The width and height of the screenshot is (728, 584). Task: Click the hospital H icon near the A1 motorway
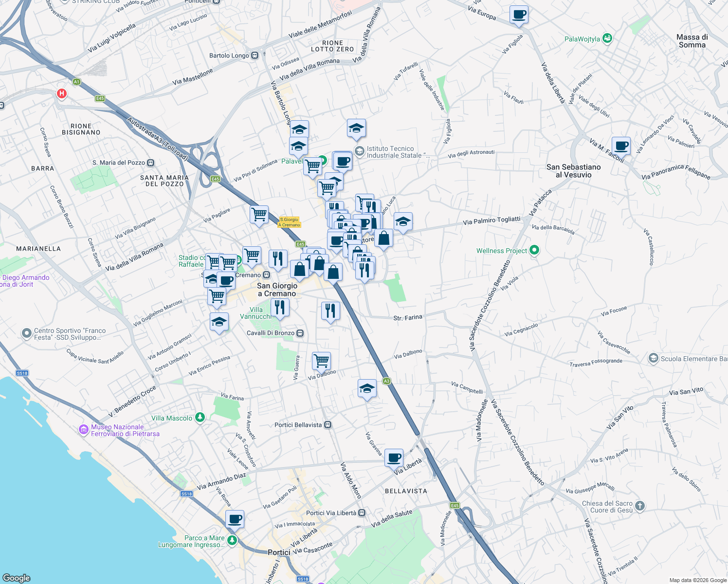[61, 93]
